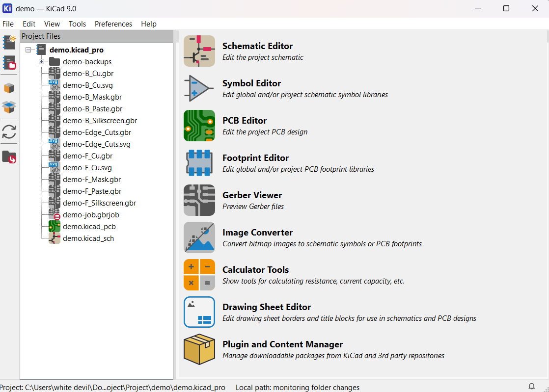
Task: Refresh the project tree with circular arrows icon
Action: coord(9,132)
